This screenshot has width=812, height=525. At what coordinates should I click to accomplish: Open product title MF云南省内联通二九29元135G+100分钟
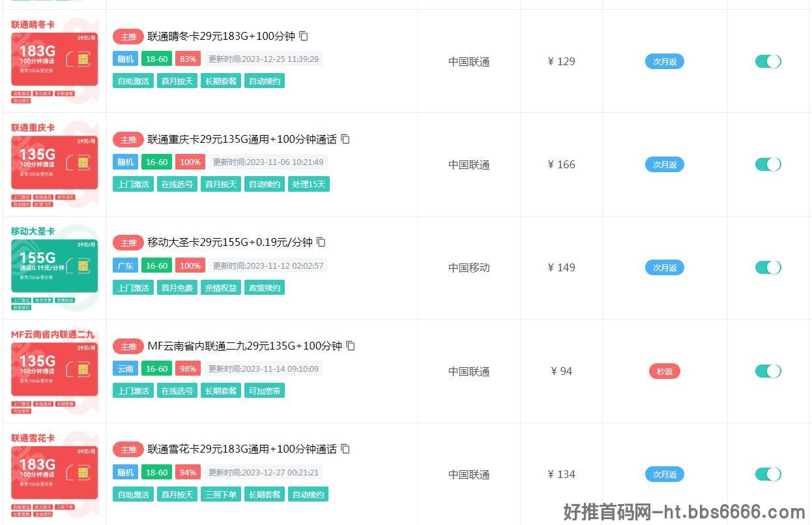pos(244,346)
